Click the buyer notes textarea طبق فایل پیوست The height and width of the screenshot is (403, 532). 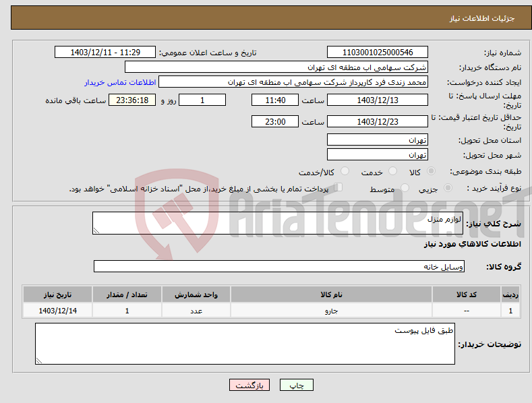coord(245,344)
